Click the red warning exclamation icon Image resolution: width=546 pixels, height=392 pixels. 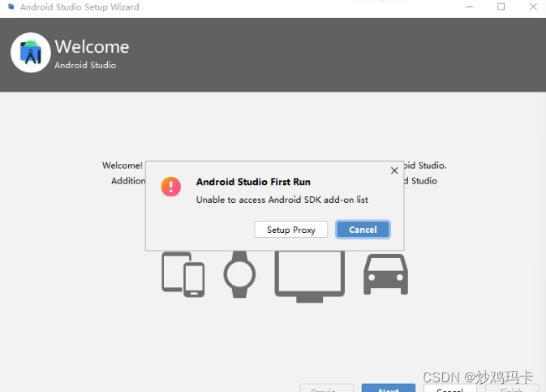pos(170,187)
